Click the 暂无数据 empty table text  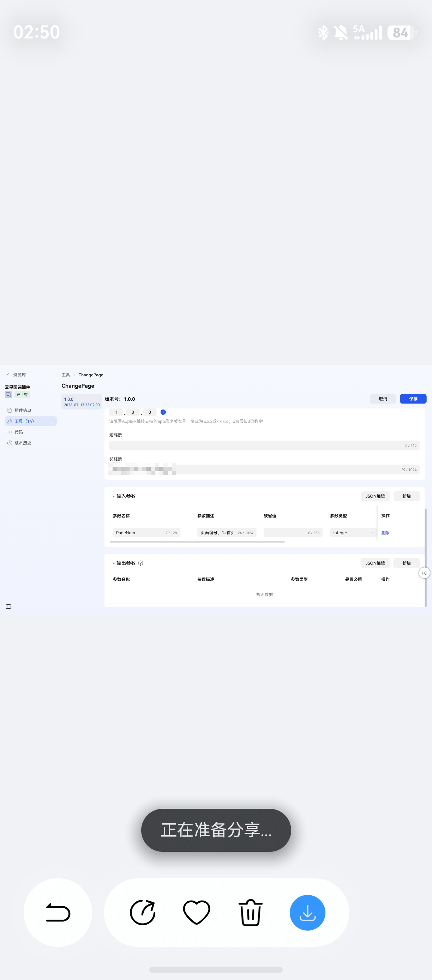264,594
